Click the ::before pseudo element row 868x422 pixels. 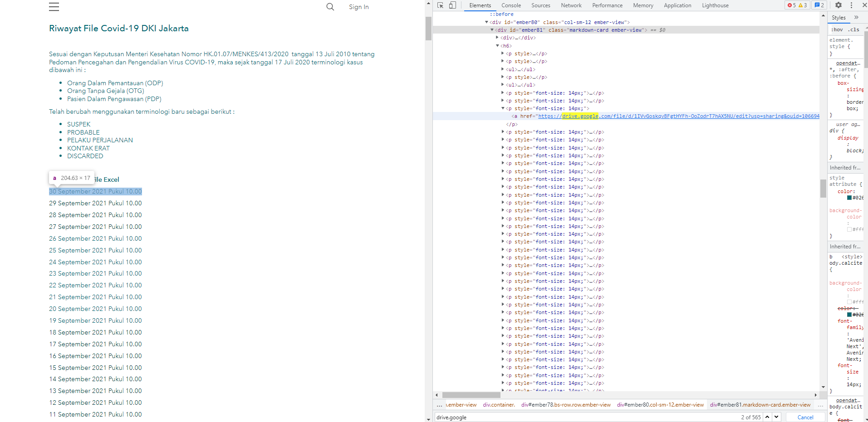coord(501,15)
